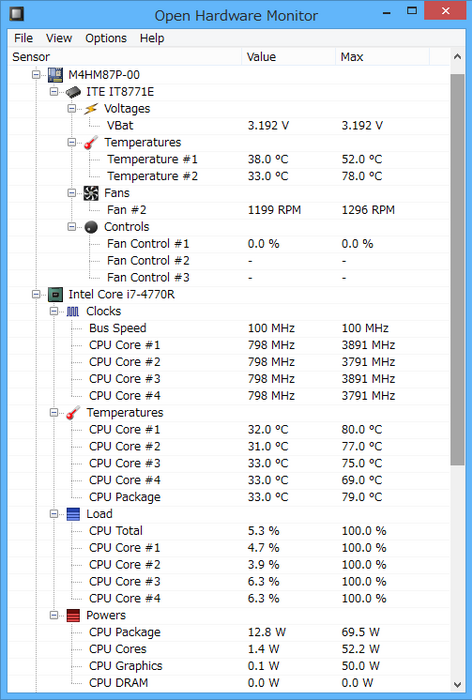Click the 78.0 °C max value
Image resolution: width=472 pixels, height=700 pixels.
coord(362,176)
